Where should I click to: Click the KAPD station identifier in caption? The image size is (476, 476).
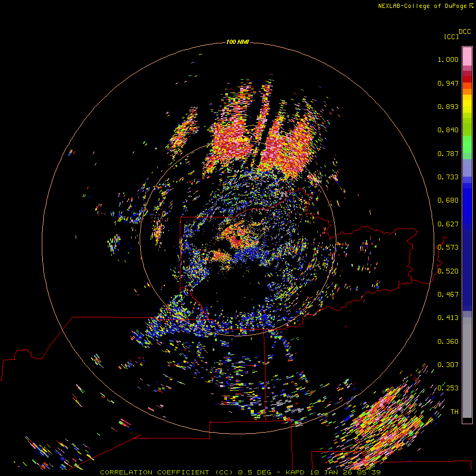[296, 472]
